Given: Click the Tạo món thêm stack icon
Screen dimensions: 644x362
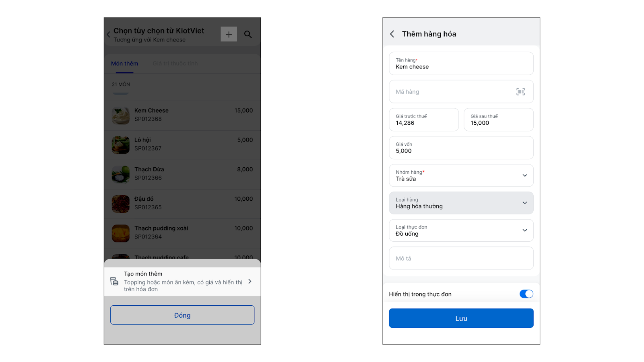Looking at the screenshot, I should 114,282.
